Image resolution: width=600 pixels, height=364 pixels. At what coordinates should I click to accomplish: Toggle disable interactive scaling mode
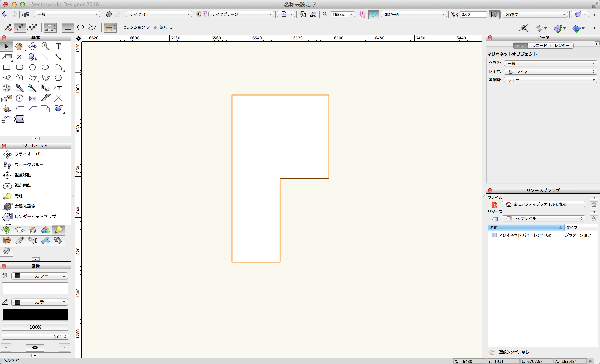pyautogui.click(x=8, y=27)
